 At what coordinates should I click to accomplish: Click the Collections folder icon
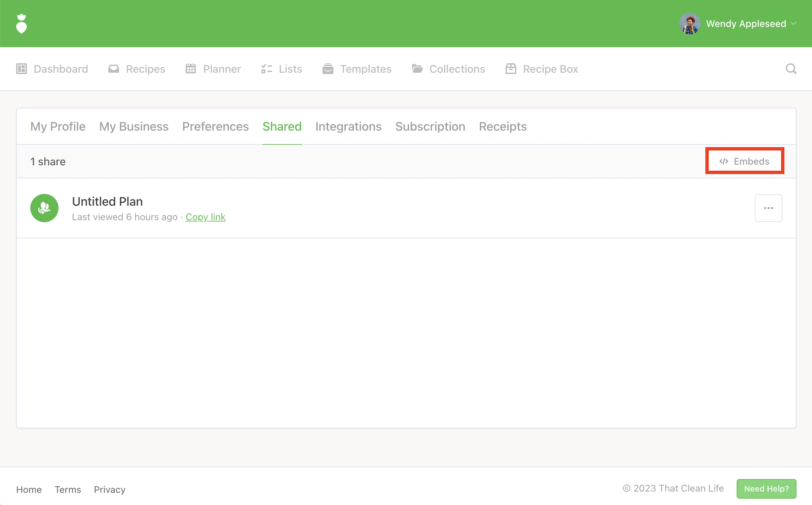417,69
